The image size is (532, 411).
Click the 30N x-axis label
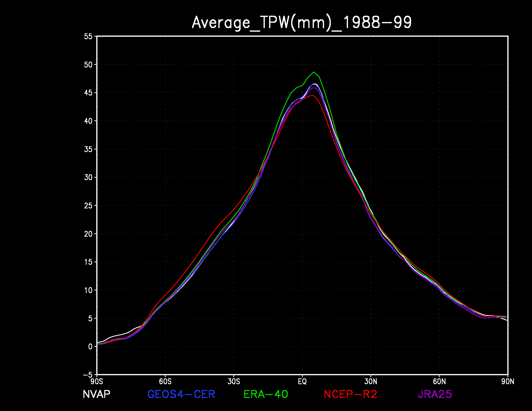(x=371, y=382)
